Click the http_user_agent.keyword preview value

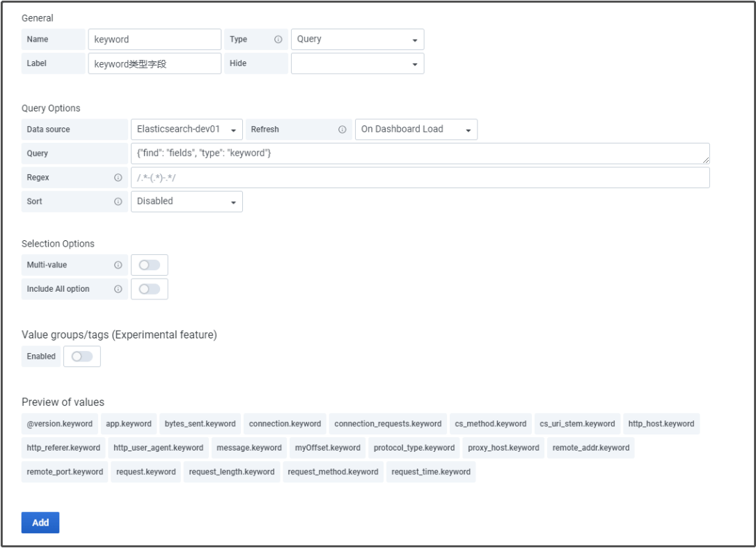158,448
